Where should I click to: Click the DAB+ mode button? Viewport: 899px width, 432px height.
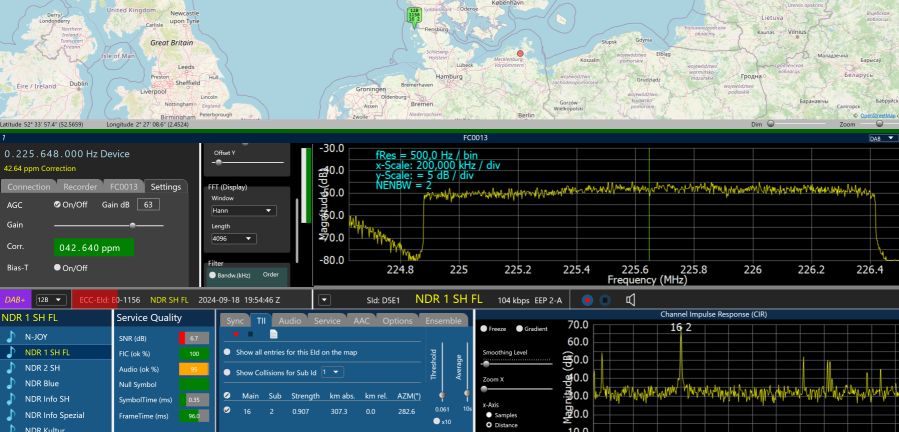coord(15,299)
